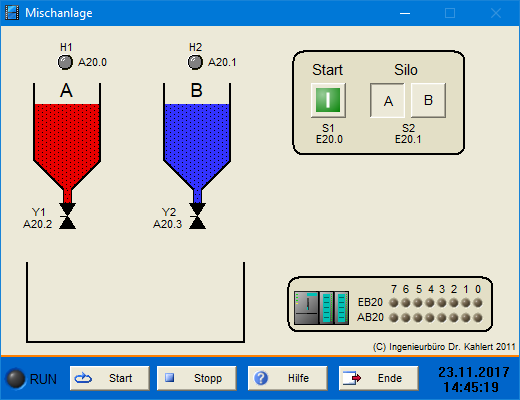Open Hilfe help dialog
Viewport: 520px width, 400px height.
288,378
